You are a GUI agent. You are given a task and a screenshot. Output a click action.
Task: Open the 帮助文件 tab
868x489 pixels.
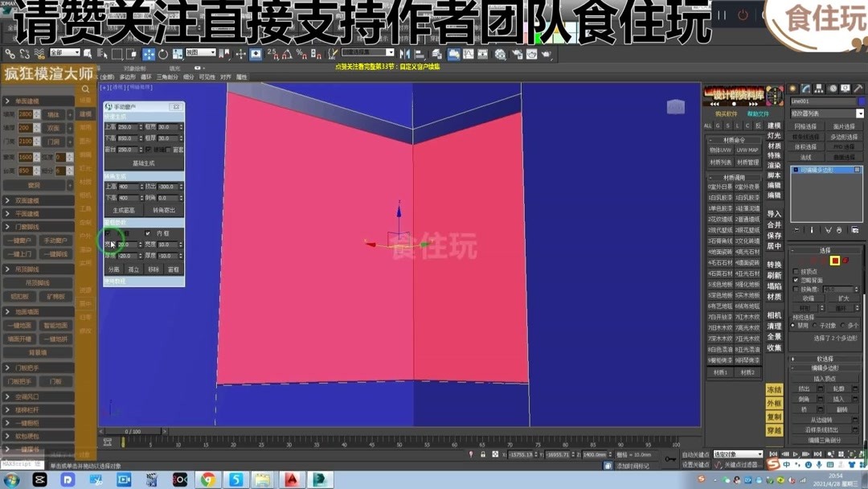click(x=759, y=115)
